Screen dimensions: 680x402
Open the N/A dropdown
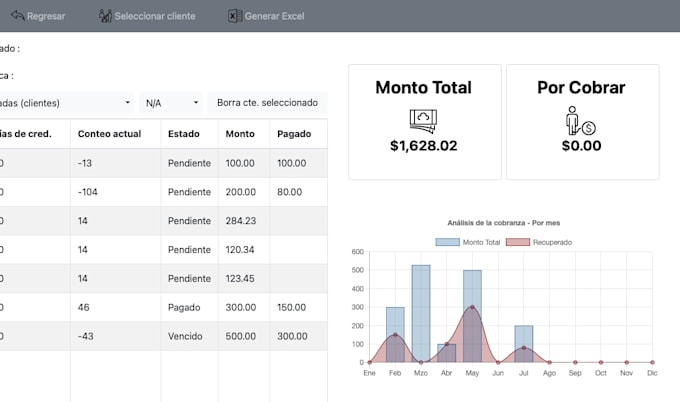coord(171,103)
